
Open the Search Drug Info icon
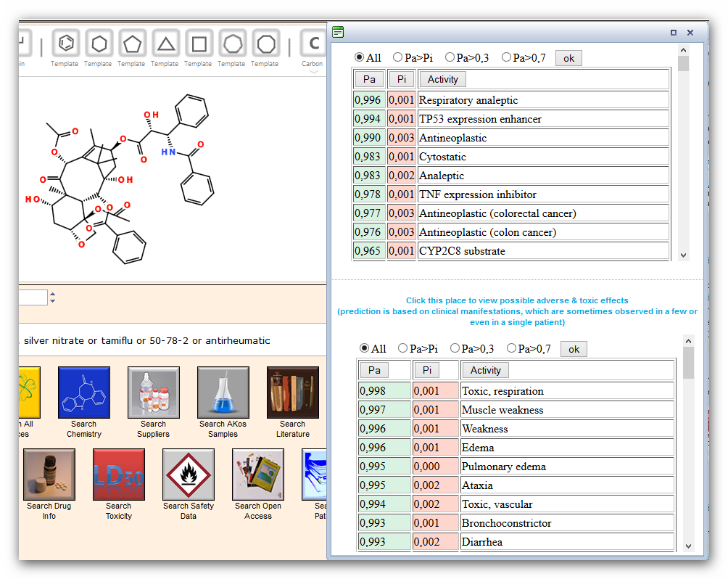pos(49,475)
